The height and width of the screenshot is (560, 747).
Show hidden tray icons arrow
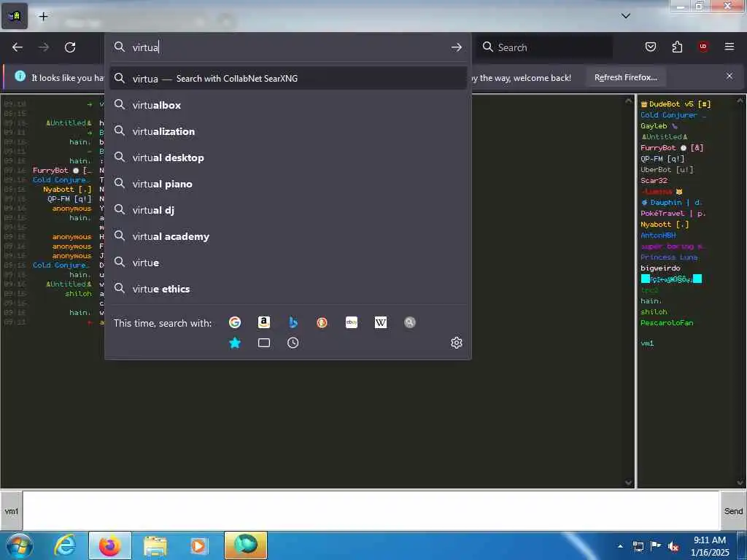click(x=620, y=546)
